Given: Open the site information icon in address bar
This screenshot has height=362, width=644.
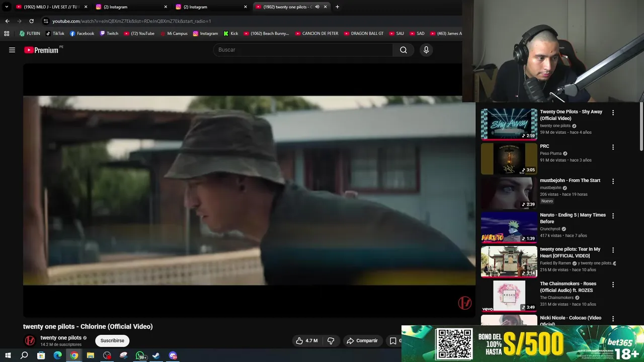Looking at the screenshot, I should pyautogui.click(x=46, y=21).
